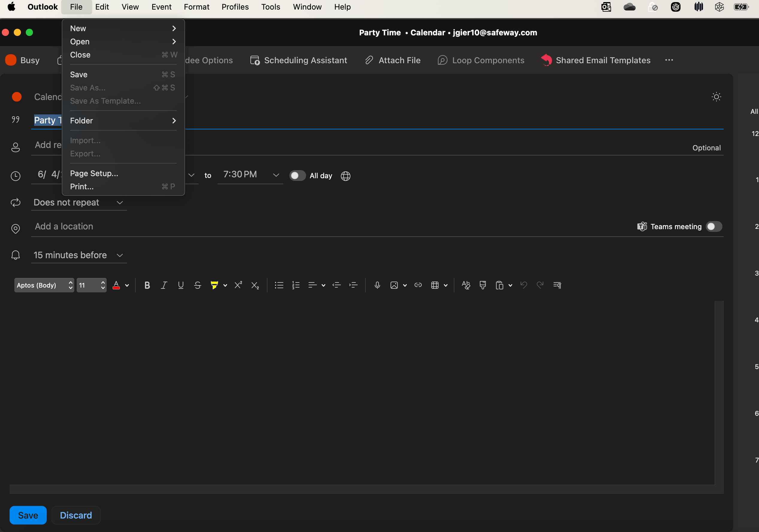
Task: Apply strikethrough formatting
Action: click(197, 285)
